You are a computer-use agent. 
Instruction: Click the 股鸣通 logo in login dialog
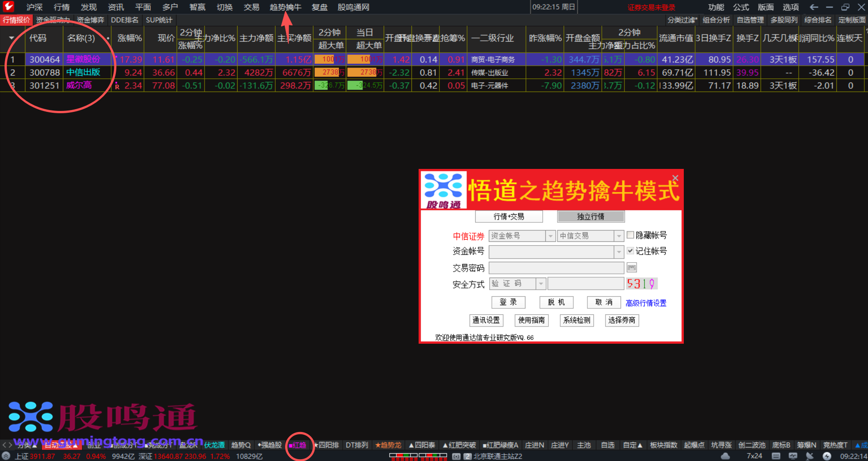(444, 190)
